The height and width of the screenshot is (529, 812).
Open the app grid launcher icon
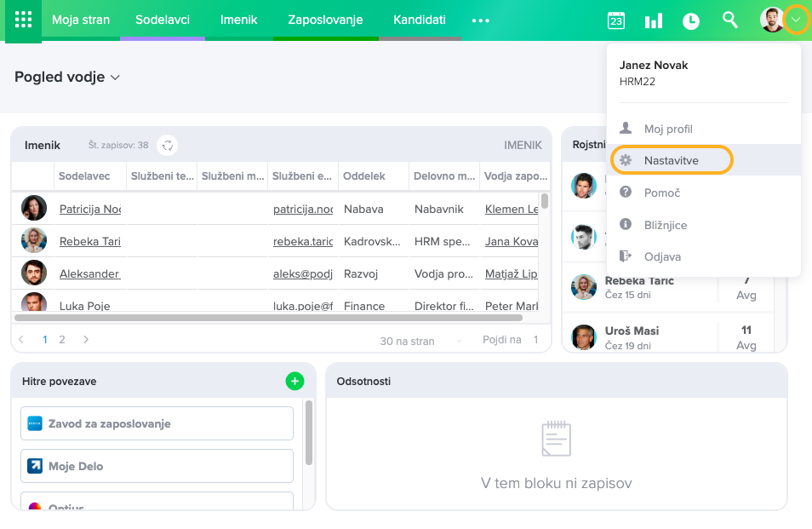pyautogui.click(x=23, y=20)
